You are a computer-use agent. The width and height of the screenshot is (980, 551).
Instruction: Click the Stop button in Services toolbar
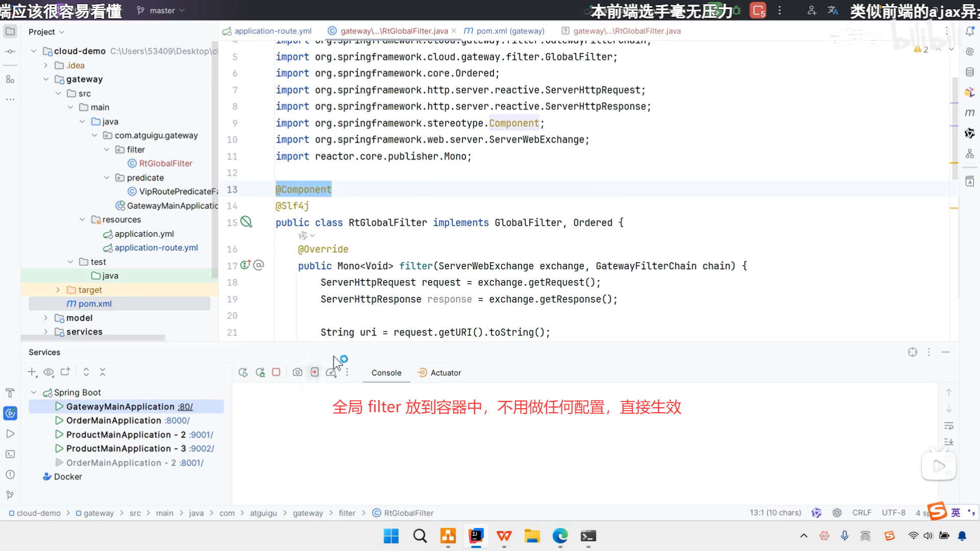pyautogui.click(x=276, y=372)
